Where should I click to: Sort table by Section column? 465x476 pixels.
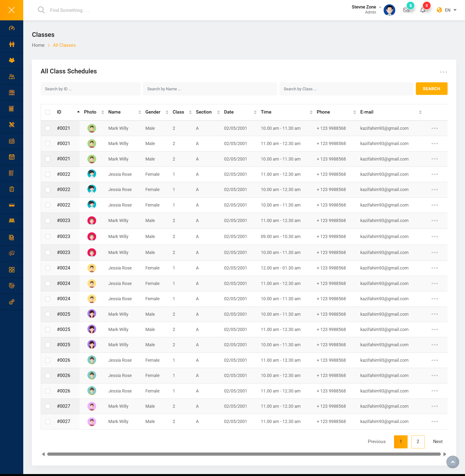point(218,112)
